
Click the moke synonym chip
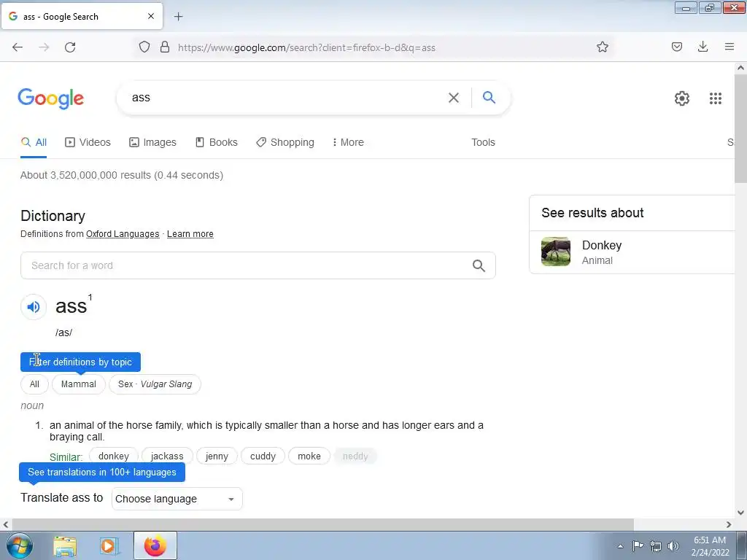pos(309,456)
